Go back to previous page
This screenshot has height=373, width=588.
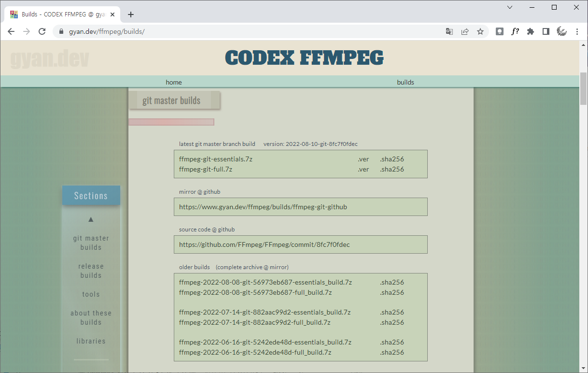tap(11, 31)
